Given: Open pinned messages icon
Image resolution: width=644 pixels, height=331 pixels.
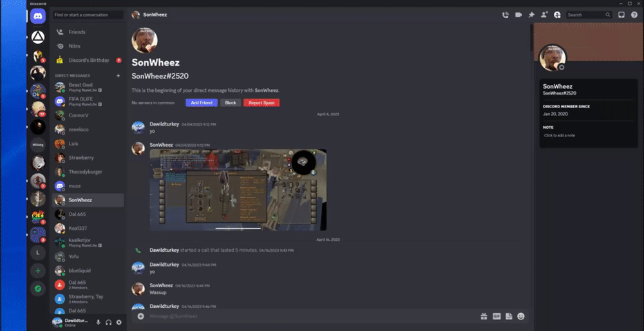Looking at the screenshot, I should click(x=531, y=15).
